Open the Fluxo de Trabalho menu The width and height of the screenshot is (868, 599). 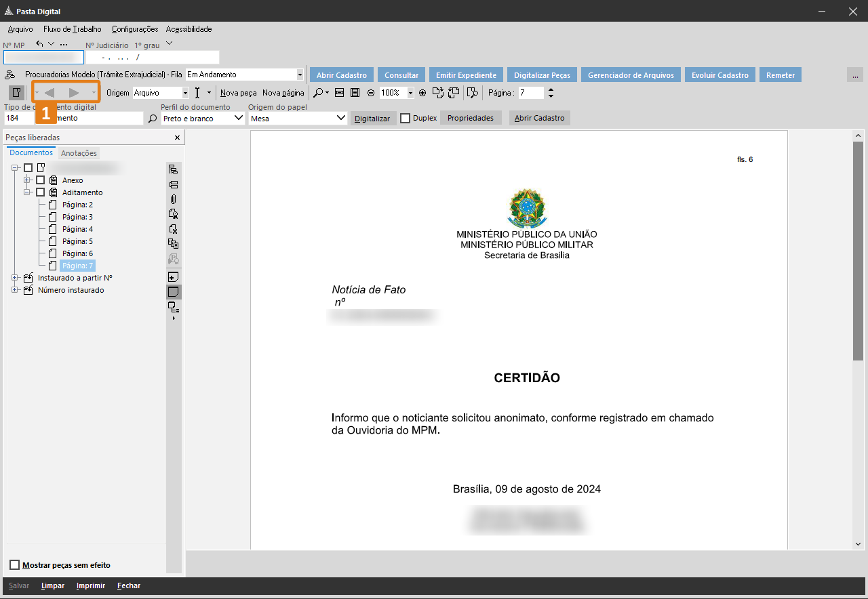[73, 29]
